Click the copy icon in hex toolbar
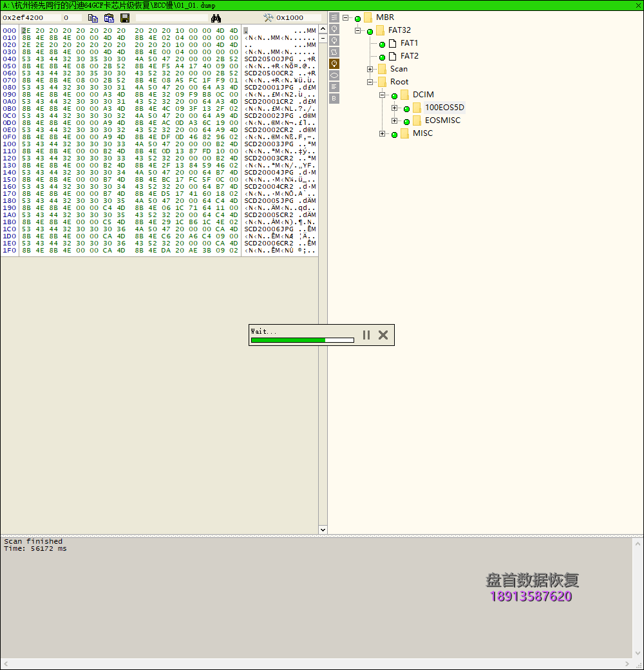 [x=93, y=18]
